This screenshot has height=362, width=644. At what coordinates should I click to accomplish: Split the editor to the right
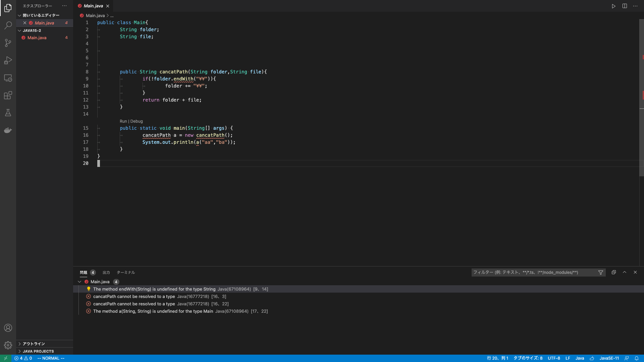[x=625, y=6]
